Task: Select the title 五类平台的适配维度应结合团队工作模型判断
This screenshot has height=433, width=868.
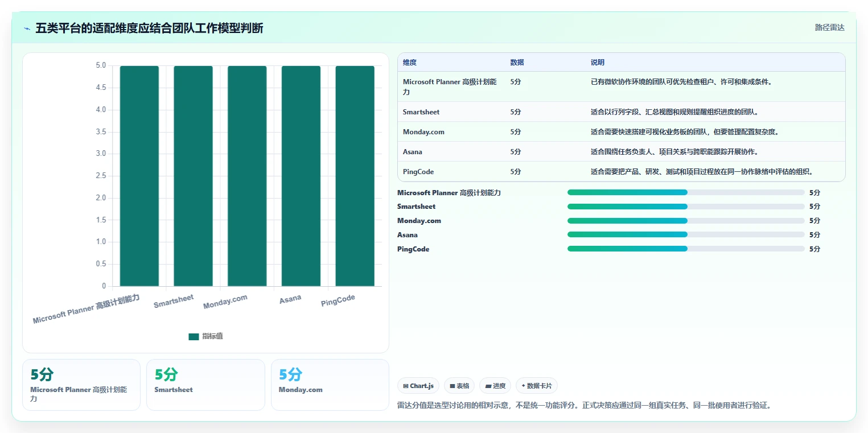Action: [149, 28]
